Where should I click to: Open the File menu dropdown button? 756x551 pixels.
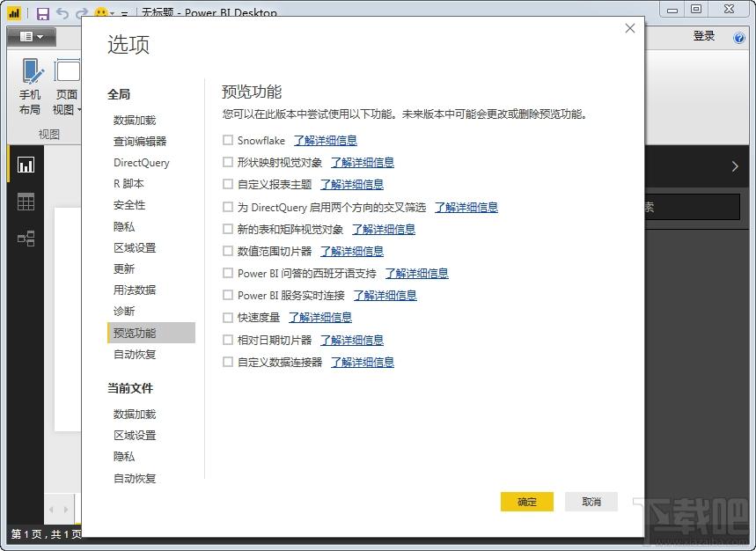pos(32,37)
